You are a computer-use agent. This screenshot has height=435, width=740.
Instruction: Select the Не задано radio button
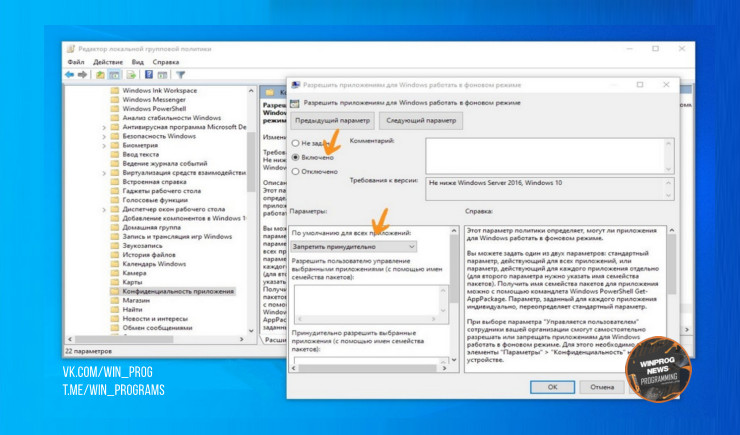click(x=295, y=143)
